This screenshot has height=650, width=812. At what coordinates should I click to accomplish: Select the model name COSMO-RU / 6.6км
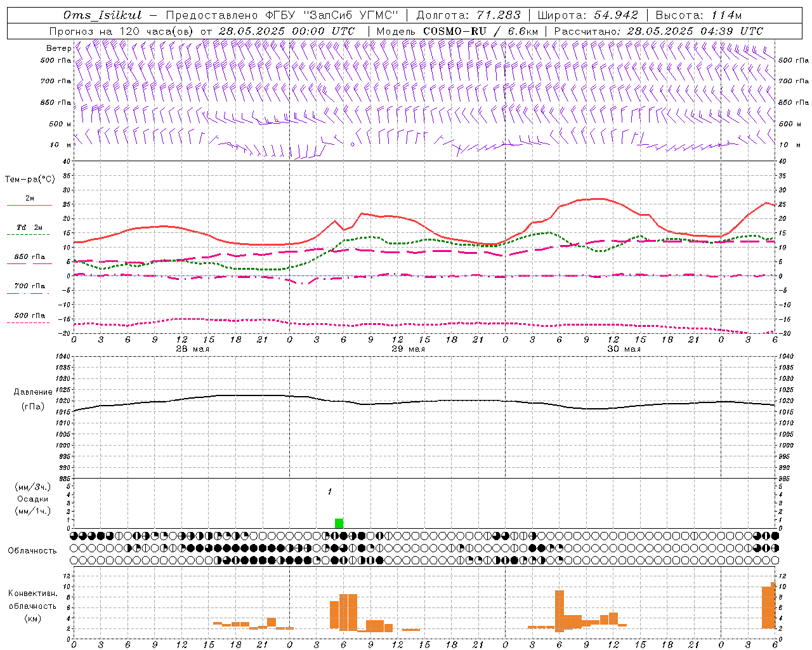click(480, 31)
